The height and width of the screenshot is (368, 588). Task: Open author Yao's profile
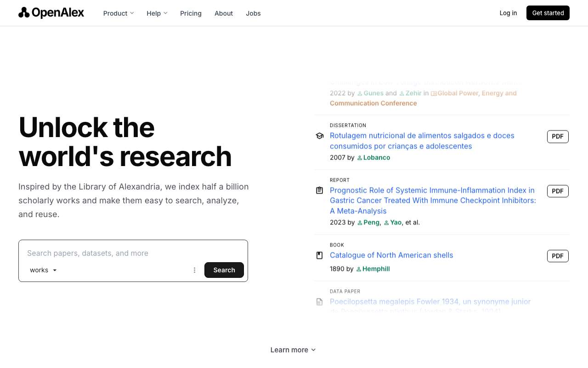coord(396,223)
